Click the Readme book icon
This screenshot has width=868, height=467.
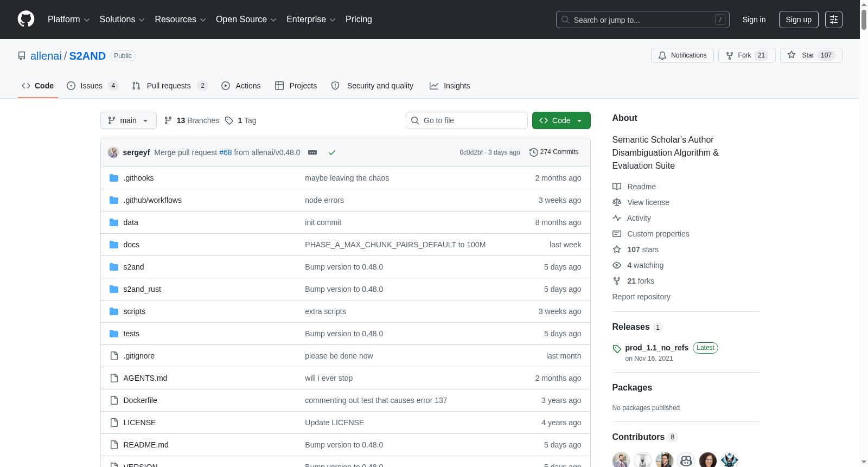tap(617, 187)
